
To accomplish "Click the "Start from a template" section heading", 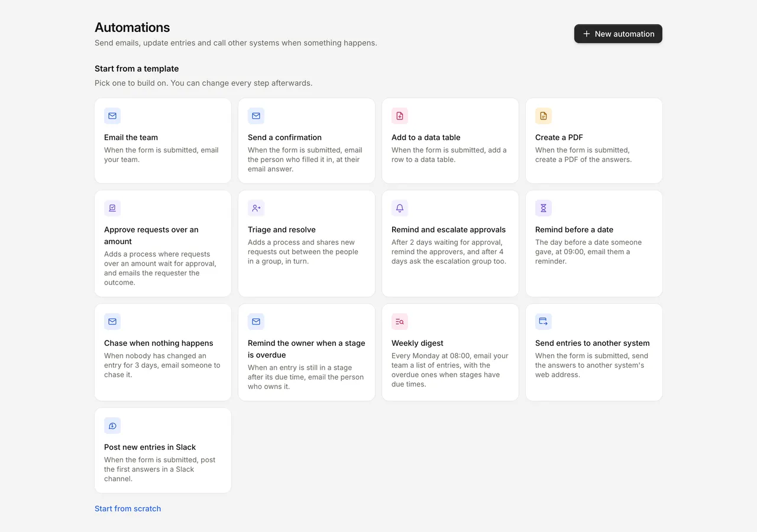I will [x=137, y=69].
